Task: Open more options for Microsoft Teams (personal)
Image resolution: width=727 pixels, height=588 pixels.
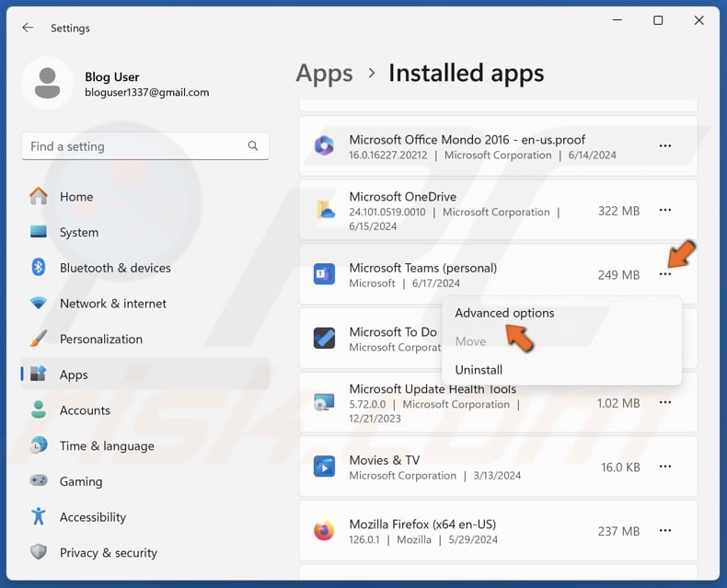Action: [664, 274]
